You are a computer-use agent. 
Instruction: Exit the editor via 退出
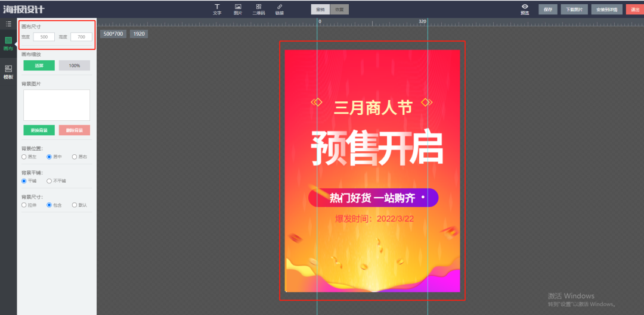(x=635, y=10)
